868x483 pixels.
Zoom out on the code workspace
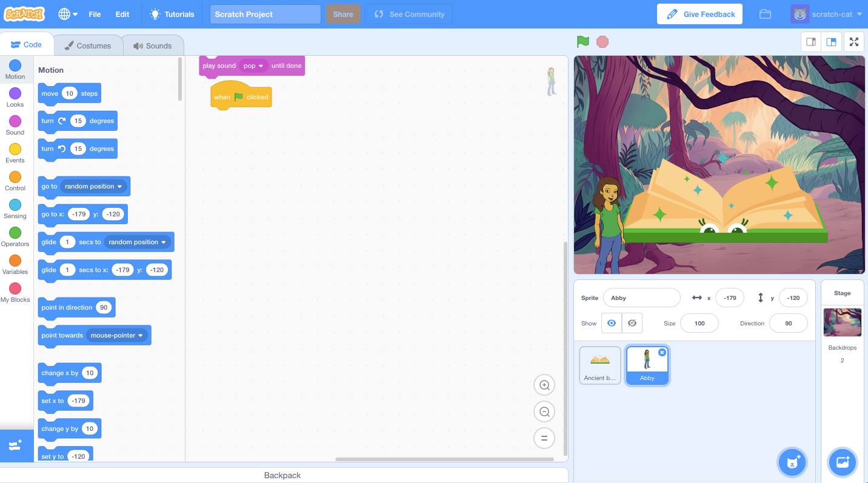544,412
